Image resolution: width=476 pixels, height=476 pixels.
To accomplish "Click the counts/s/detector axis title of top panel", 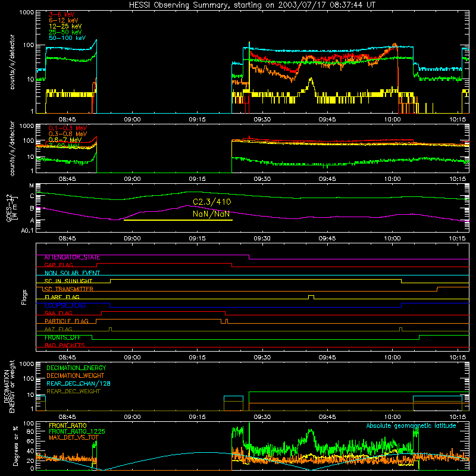I will 12,62.
